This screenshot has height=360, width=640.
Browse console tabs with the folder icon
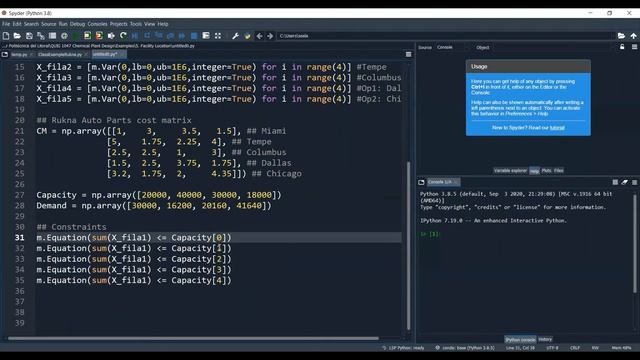click(421, 182)
